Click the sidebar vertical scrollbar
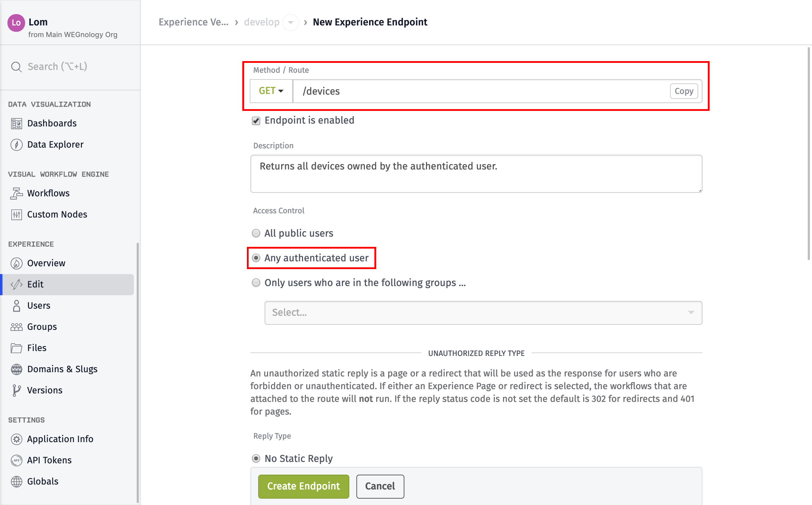The height and width of the screenshot is (505, 812). point(138,373)
